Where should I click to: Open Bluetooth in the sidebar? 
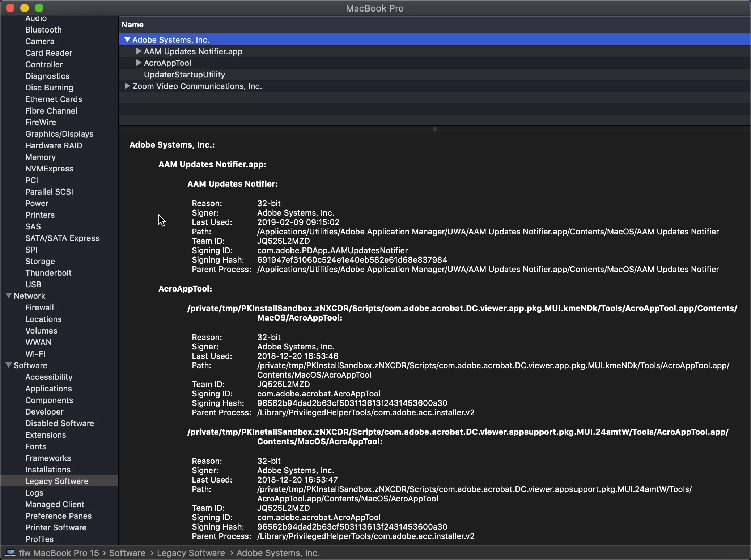(43, 30)
